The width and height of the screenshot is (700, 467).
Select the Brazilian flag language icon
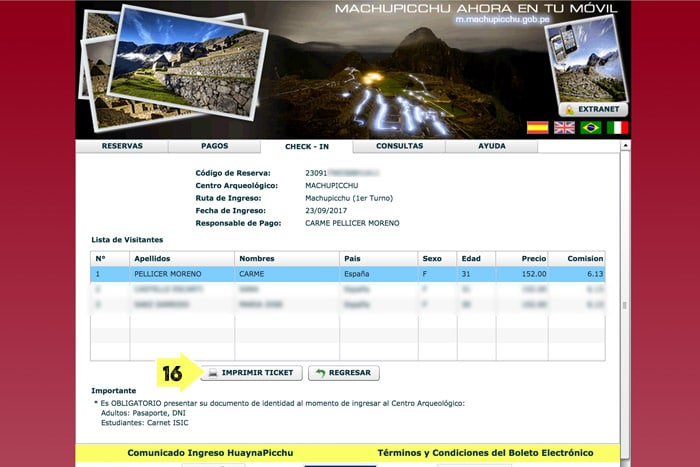tap(591, 128)
